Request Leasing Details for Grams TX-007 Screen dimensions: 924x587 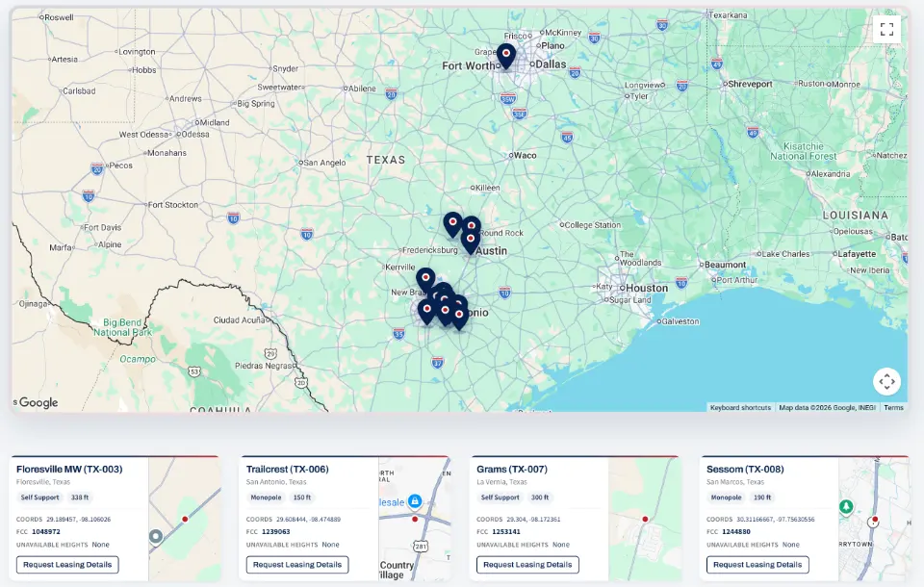pos(527,565)
